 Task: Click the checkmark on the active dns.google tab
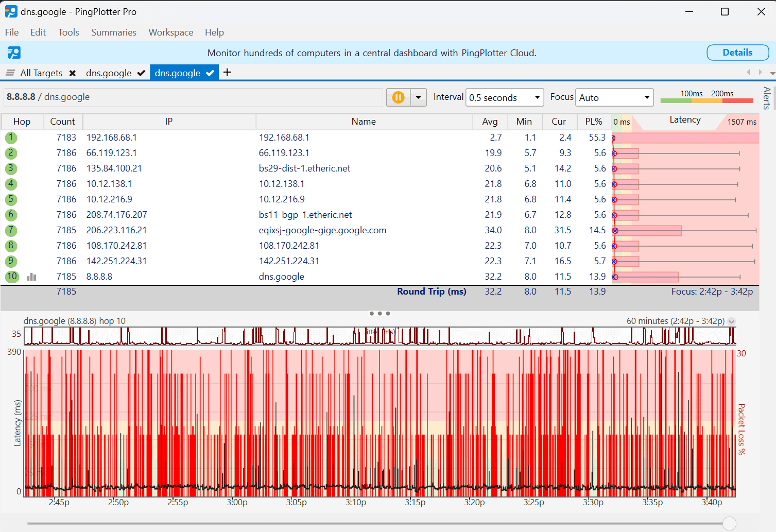click(210, 73)
